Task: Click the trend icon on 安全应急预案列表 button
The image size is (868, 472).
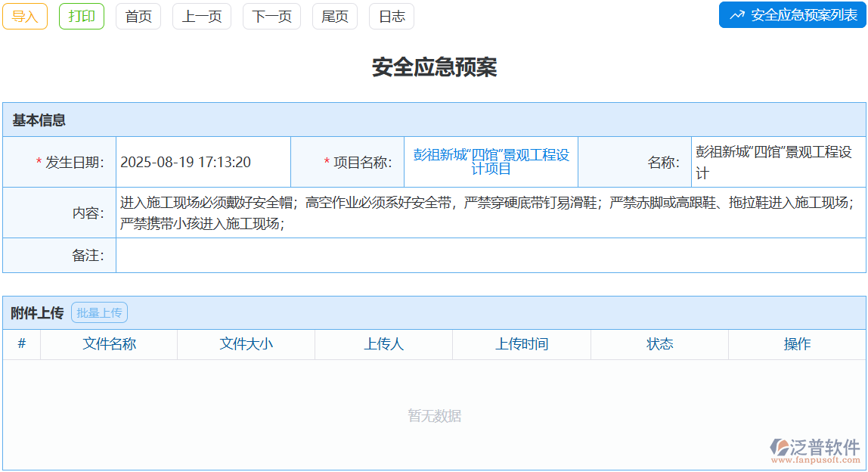Action: coord(738,15)
